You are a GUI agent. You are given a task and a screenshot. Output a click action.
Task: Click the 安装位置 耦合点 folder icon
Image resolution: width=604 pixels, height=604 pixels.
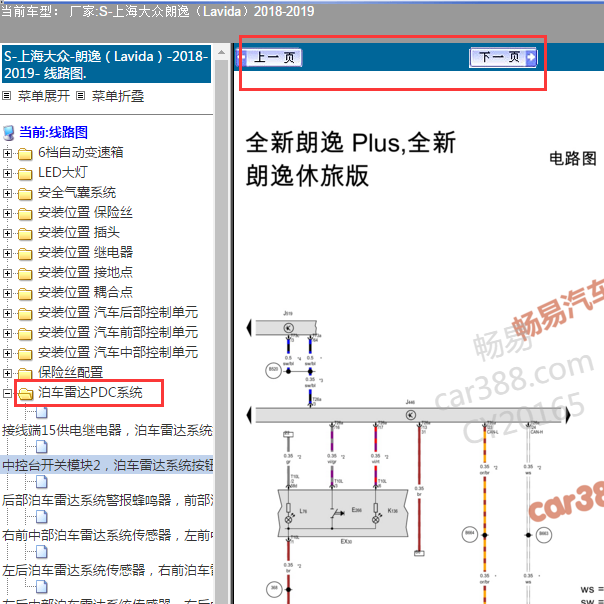click(25, 294)
